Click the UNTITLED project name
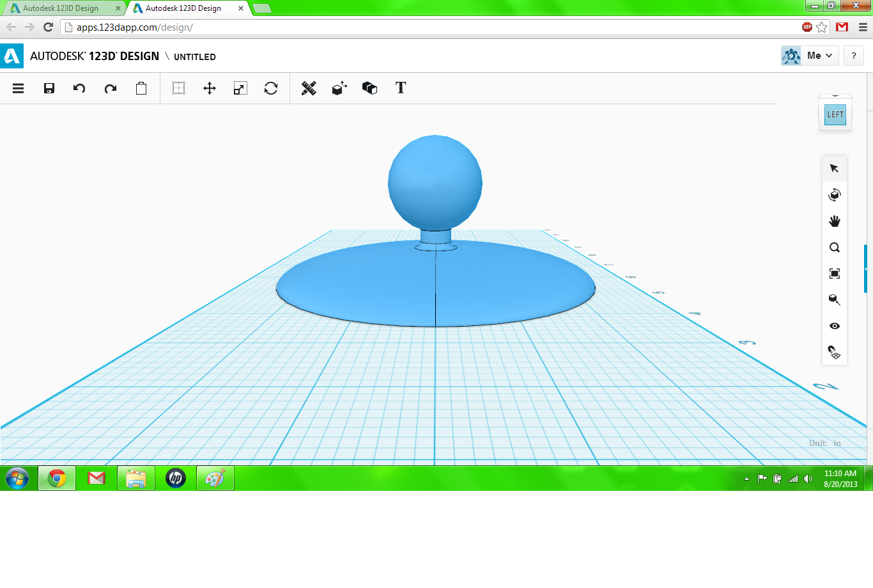 195,57
